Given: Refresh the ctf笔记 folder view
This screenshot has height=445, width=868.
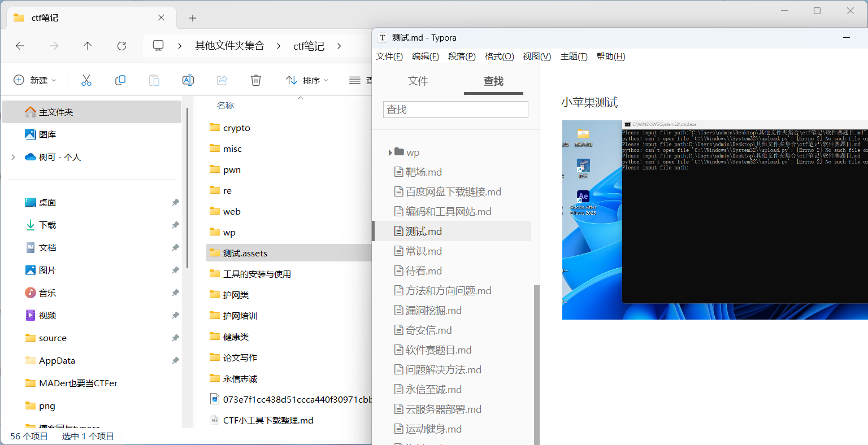Looking at the screenshot, I should click(x=121, y=46).
